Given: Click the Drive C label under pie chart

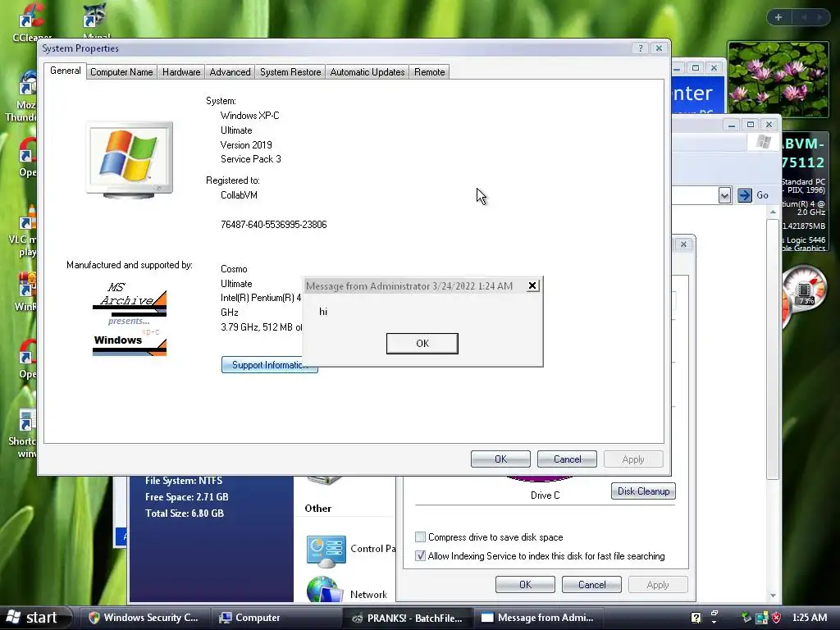Looking at the screenshot, I should coord(545,495).
